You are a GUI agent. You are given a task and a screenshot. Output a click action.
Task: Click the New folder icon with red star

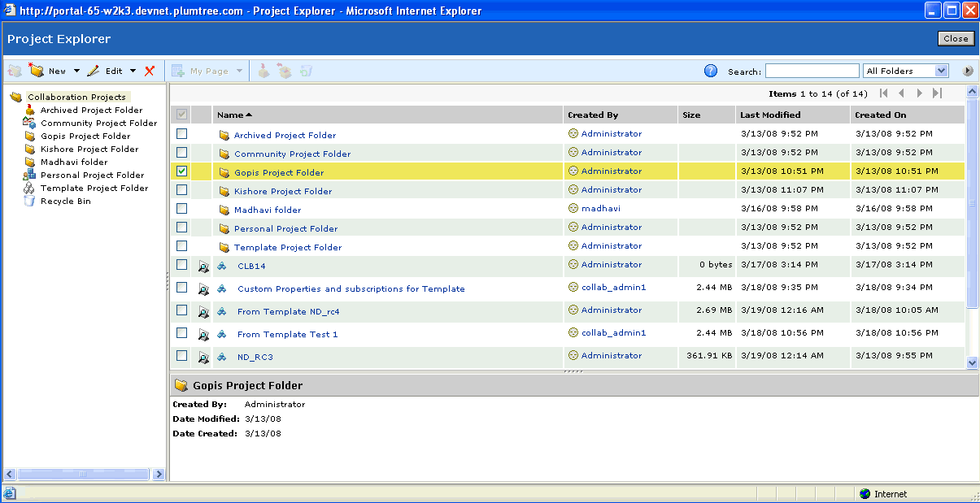(x=36, y=71)
